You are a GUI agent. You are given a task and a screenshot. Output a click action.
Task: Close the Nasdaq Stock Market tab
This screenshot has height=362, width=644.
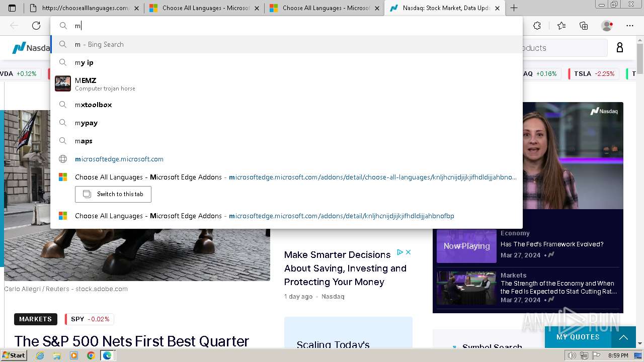pyautogui.click(x=498, y=8)
